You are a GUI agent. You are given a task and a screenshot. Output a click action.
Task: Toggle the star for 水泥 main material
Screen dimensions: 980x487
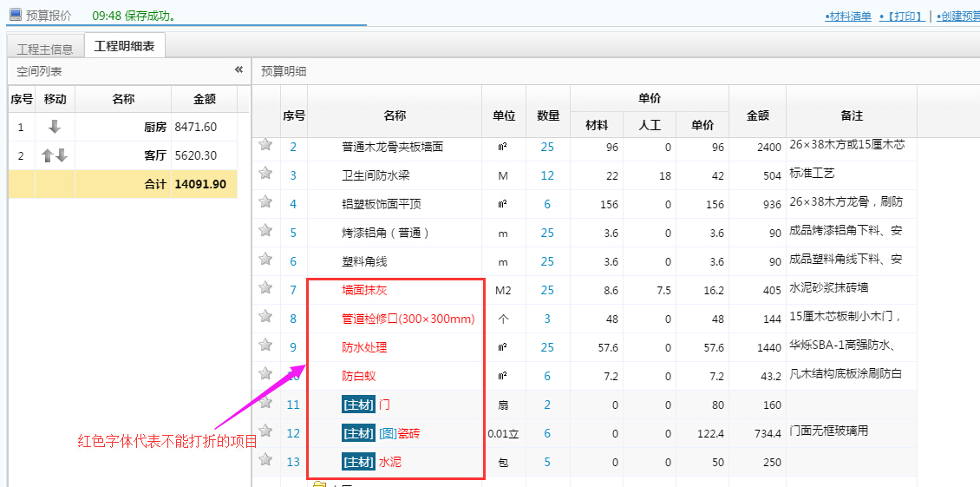[x=265, y=460]
